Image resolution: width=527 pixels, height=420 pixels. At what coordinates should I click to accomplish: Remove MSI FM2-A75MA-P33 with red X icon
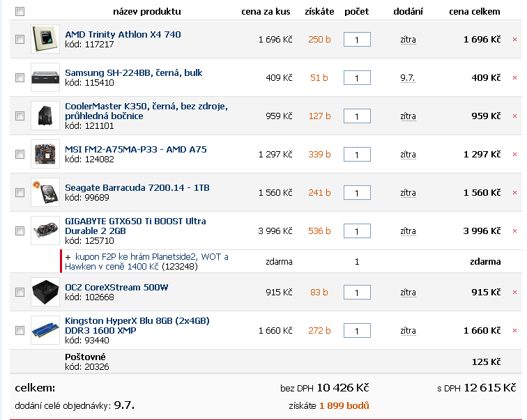click(x=514, y=155)
